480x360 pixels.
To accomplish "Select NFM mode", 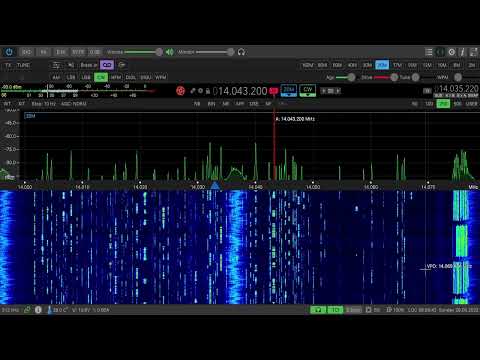I will (116, 77).
